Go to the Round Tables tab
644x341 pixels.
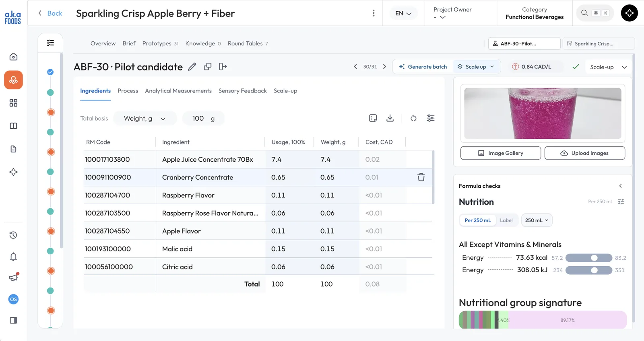tap(248, 43)
